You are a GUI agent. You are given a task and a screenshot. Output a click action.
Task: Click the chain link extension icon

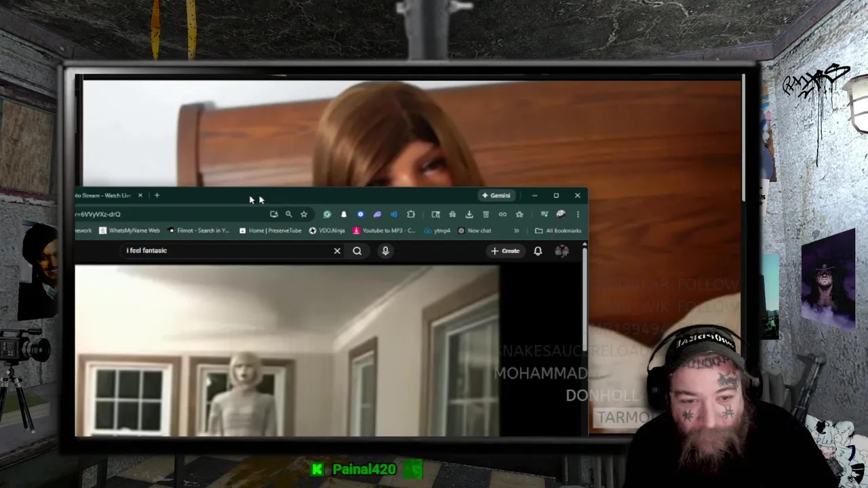coord(502,214)
